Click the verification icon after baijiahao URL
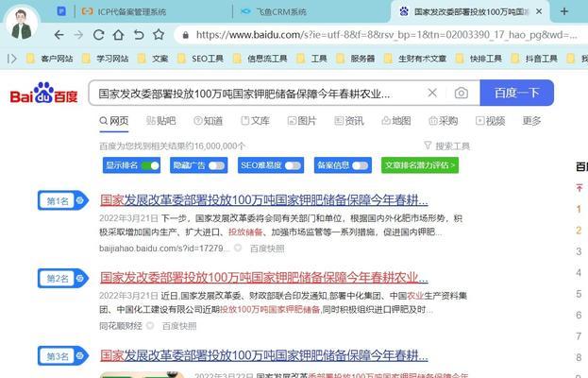 pyautogui.click(x=238, y=248)
